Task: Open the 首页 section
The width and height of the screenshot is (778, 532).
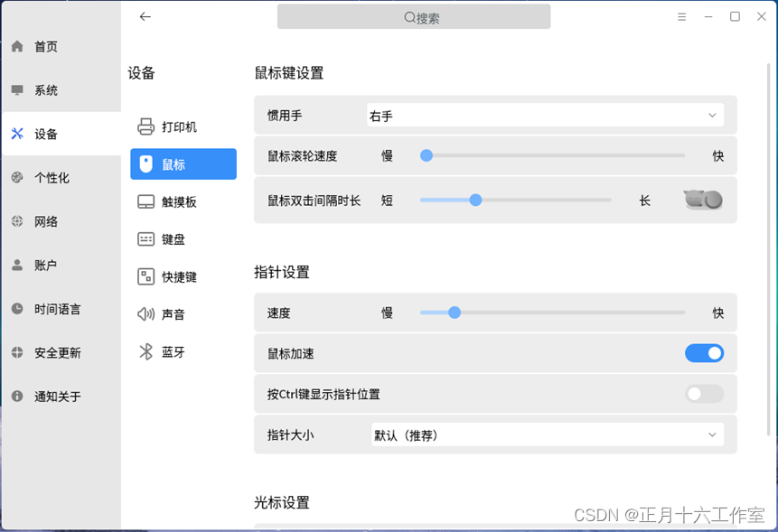Action: tap(61, 46)
